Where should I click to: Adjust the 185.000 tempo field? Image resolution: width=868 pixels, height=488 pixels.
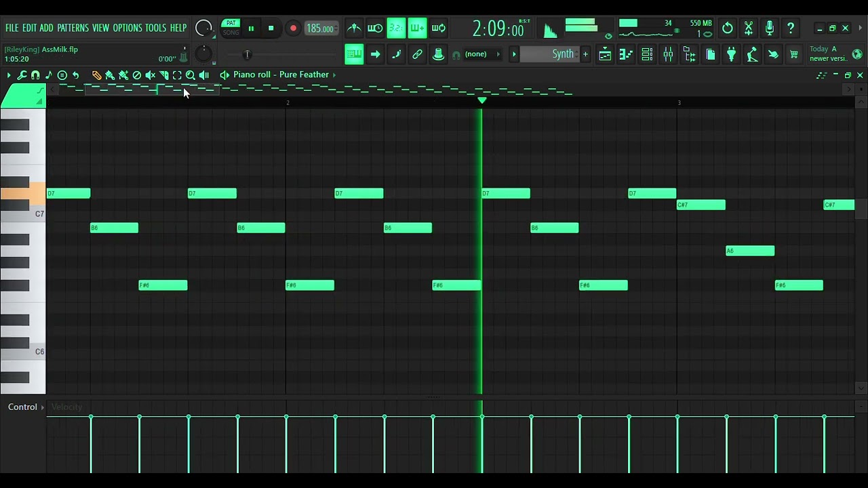[x=320, y=28]
